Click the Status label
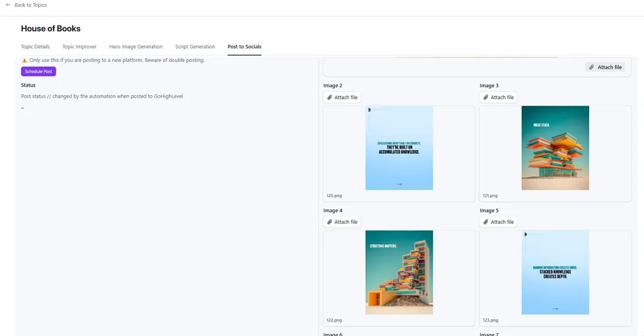Image resolution: width=644 pixels, height=336 pixels. 28,85
